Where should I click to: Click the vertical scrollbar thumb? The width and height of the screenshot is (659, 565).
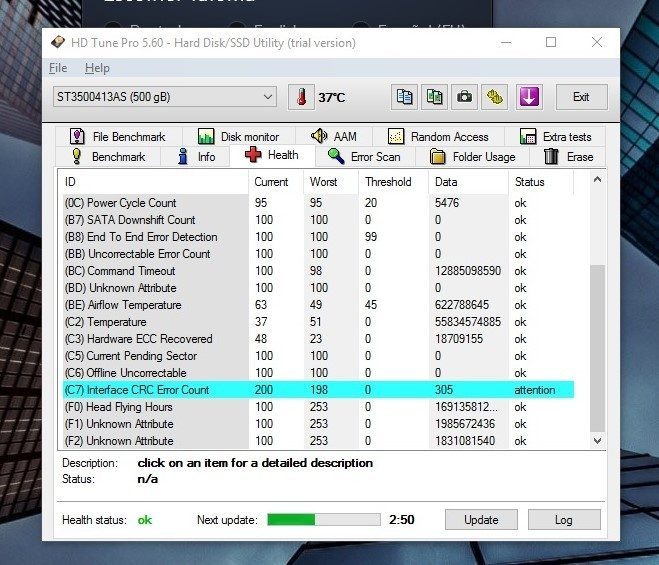pyautogui.click(x=597, y=348)
